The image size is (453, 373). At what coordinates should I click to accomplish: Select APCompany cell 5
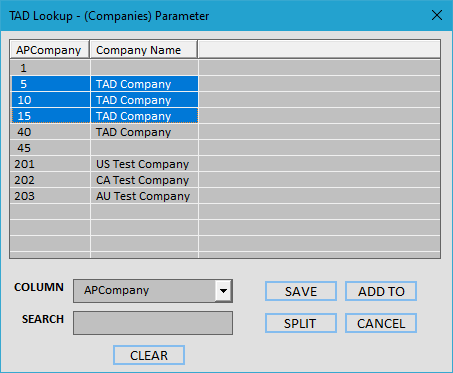[50, 84]
